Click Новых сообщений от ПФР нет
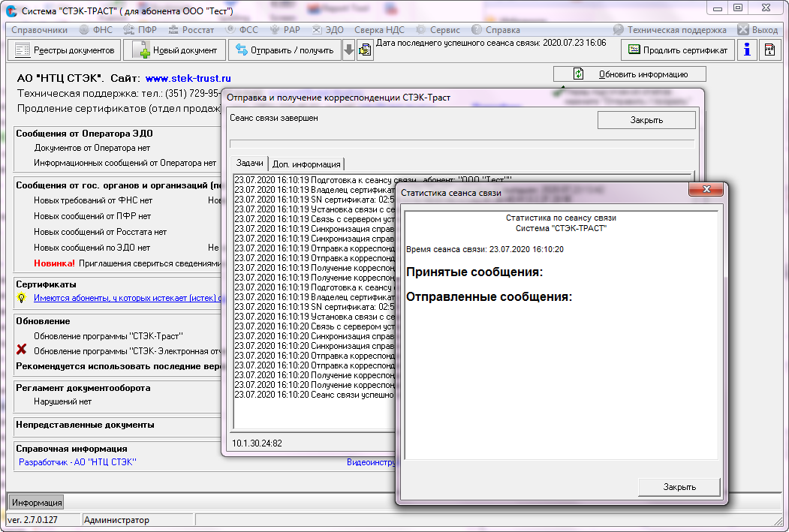The height and width of the screenshot is (532, 789). tap(92, 216)
